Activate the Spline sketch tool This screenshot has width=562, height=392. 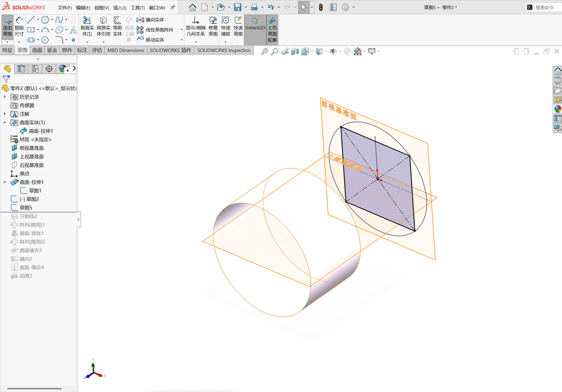pyautogui.click(x=59, y=20)
